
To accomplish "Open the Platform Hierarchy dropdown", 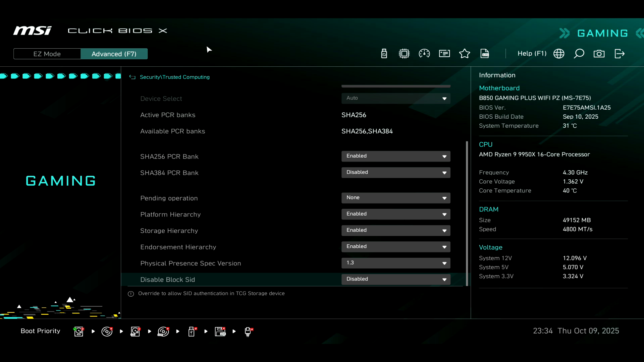I will 396,214.
